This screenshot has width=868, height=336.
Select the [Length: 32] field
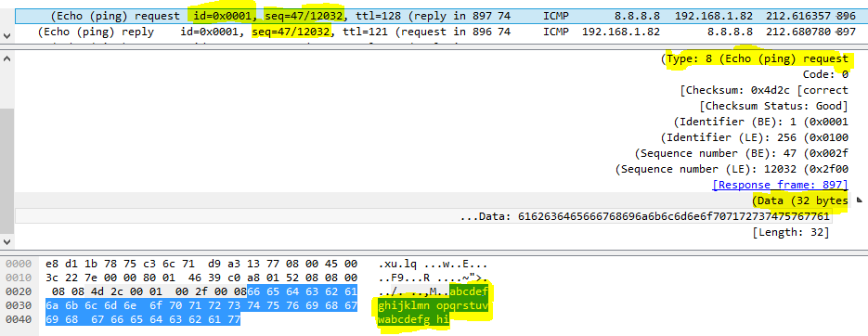point(791,232)
